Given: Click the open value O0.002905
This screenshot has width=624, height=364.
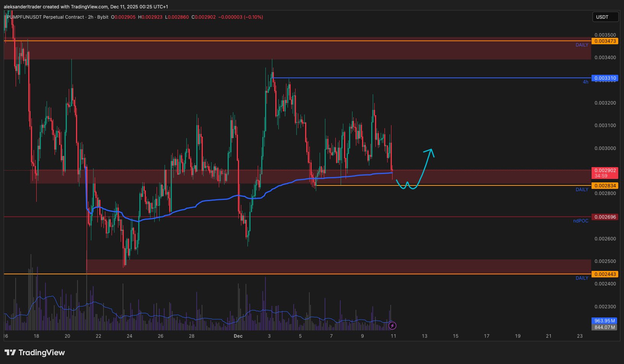Looking at the screenshot, I should (x=123, y=17).
